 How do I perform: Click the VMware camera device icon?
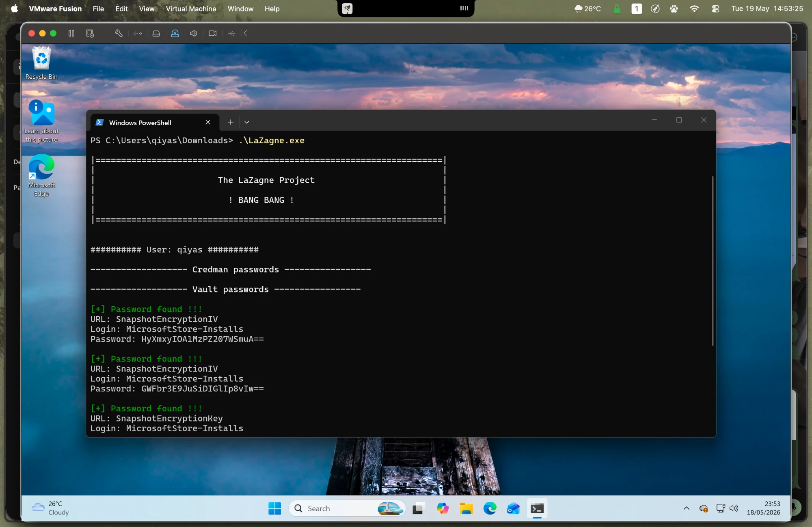tap(213, 33)
